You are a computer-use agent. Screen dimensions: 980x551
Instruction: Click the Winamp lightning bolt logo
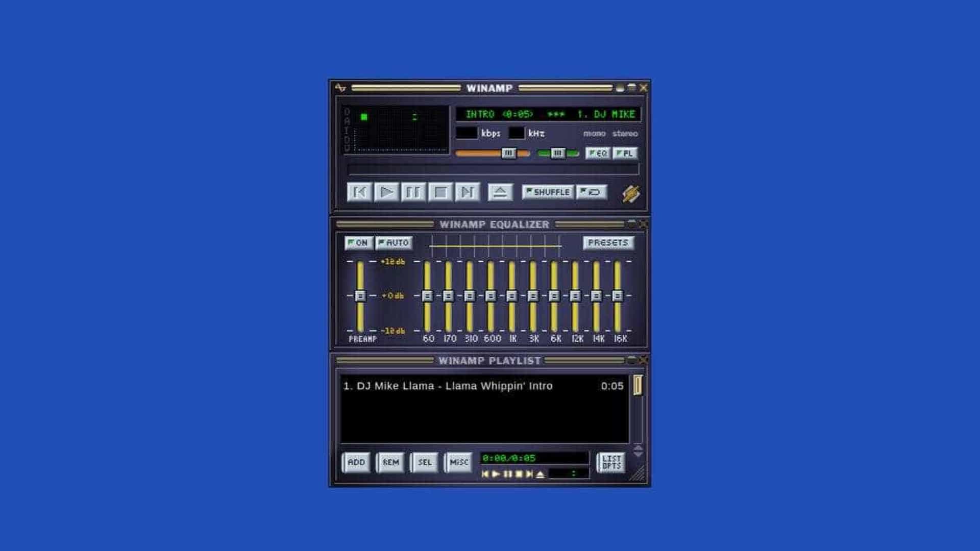click(x=631, y=193)
